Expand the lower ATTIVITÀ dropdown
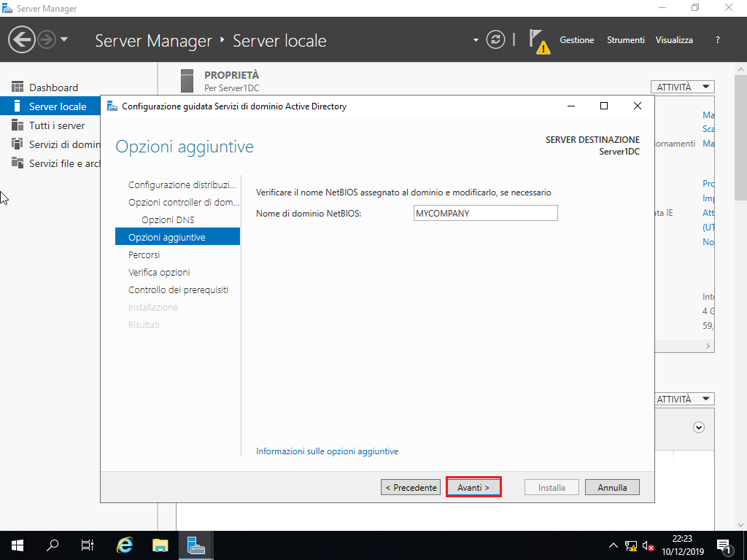Image resolution: width=747 pixels, height=560 pixels. [x=683, y=399]
